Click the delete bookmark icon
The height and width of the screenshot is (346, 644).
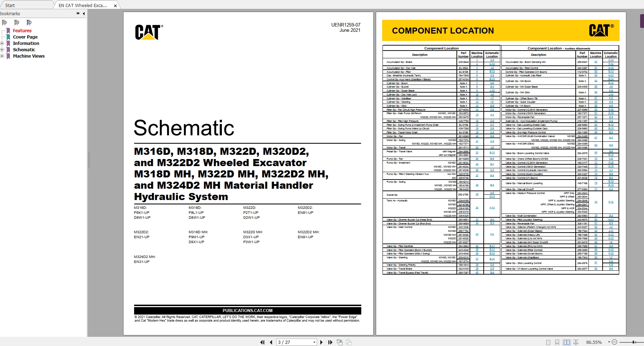4,23
